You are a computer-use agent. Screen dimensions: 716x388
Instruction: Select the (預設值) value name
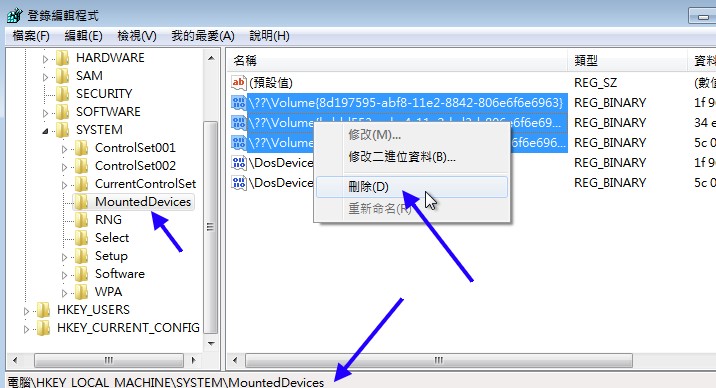pos(271,83)
